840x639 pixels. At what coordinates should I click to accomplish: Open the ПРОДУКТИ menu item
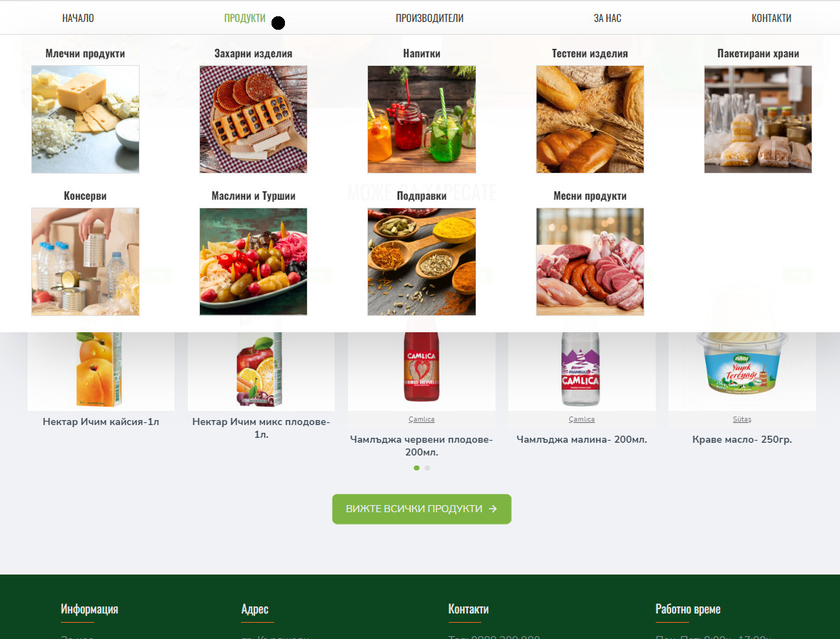[x=245, y=18]
